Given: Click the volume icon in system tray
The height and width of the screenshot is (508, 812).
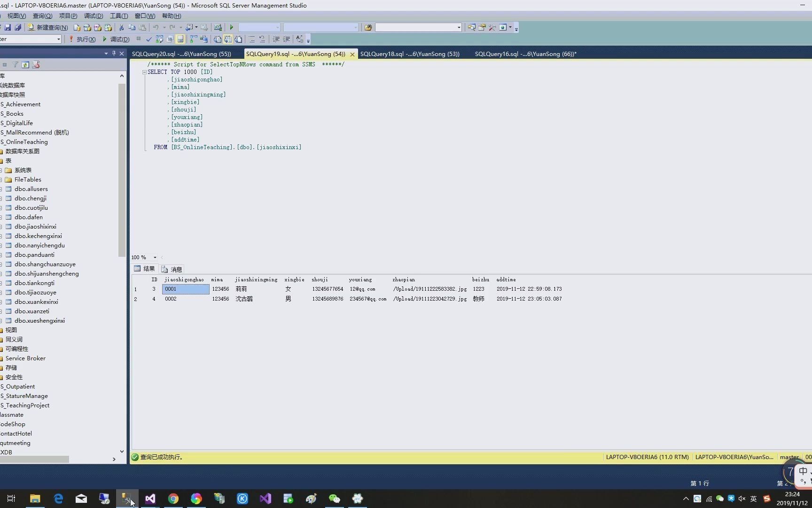Looking at the screenshot, I should [x=742, y=499].
